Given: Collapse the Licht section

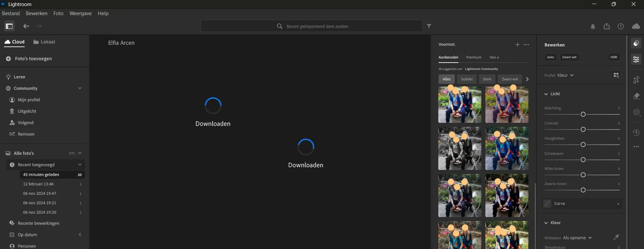Looking at the screenshot, I should pos(546,94).
